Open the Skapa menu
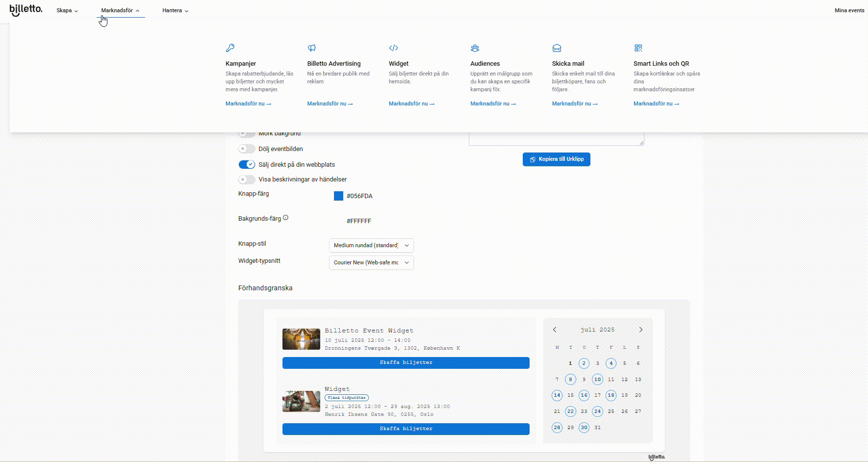Viewport: 868px width, 462px height. [67, 10]
